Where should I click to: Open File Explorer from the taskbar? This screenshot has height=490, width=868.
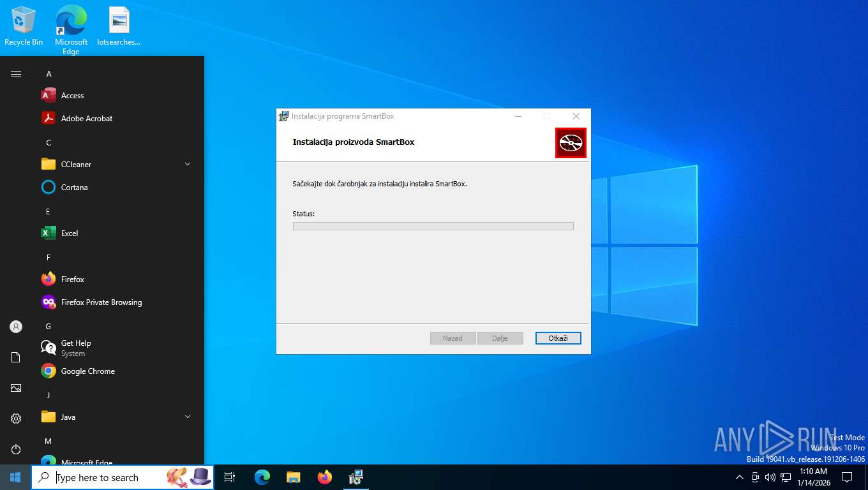[x=293, y=477]
